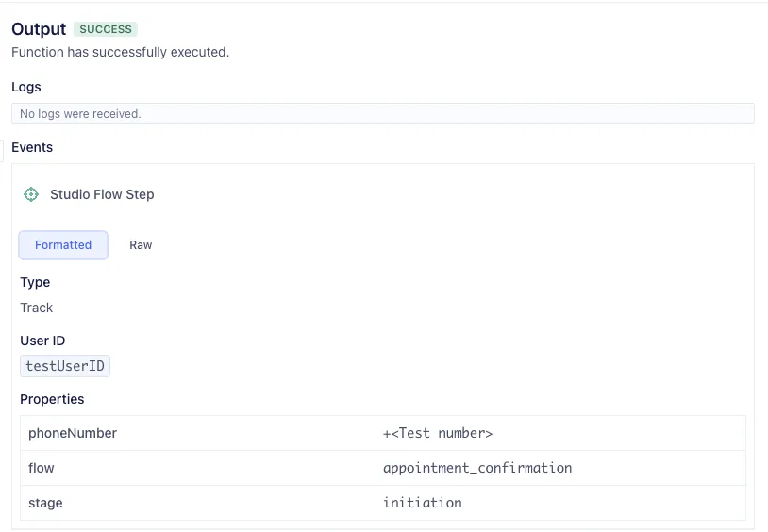This screenshot has height=532, width=768.
Task: Click the Studio Flow Step target icon
Action: coord(31,194)
